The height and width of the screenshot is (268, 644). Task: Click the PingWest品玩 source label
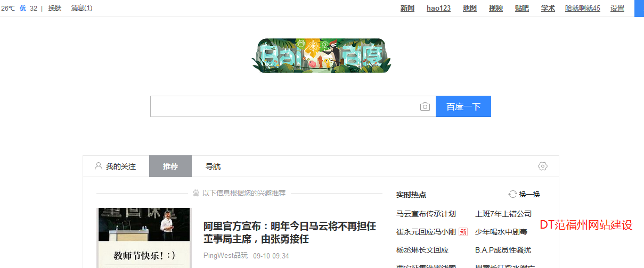[225, 256]
